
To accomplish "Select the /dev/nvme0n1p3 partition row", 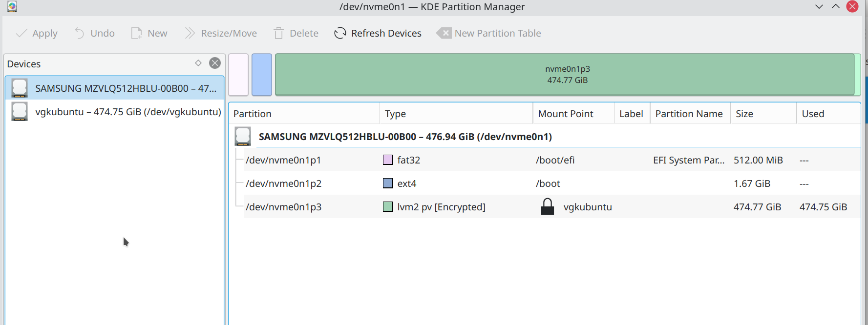I will tap(552, 207).
